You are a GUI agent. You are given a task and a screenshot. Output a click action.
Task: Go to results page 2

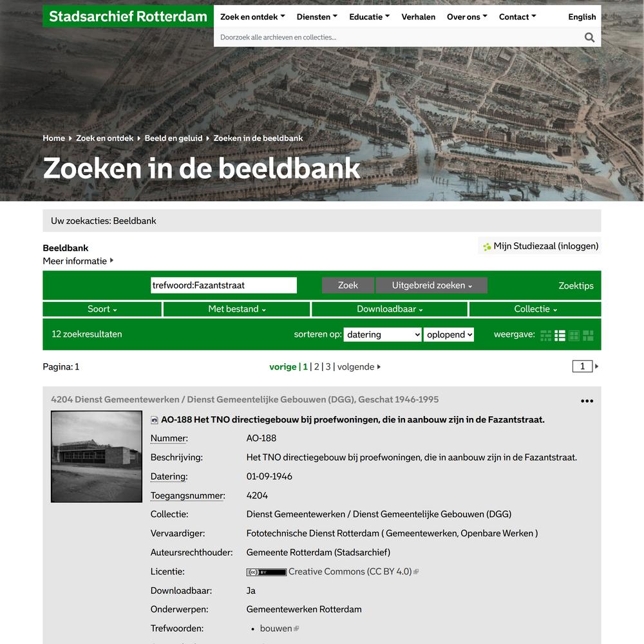pyautogui.click(x=317, y=366)
